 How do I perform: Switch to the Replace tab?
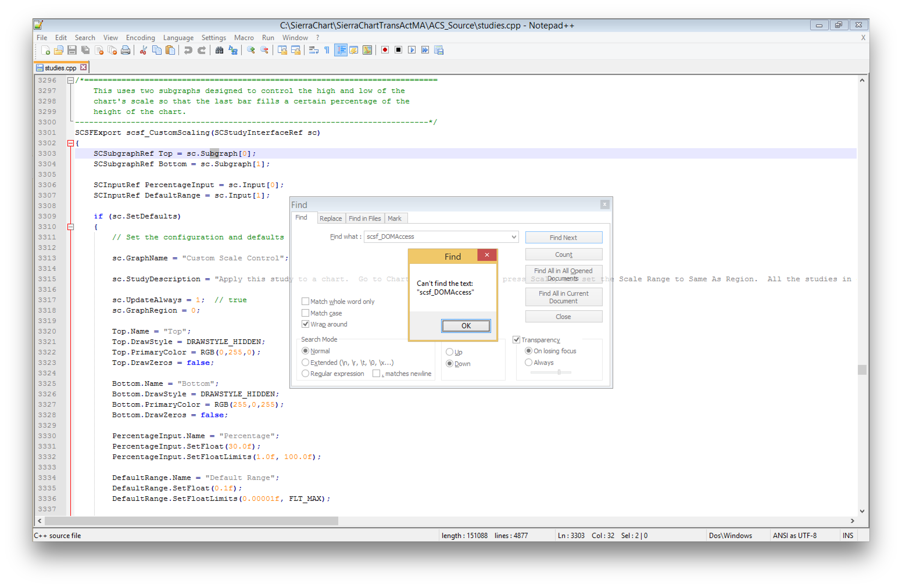pos(331,218)
